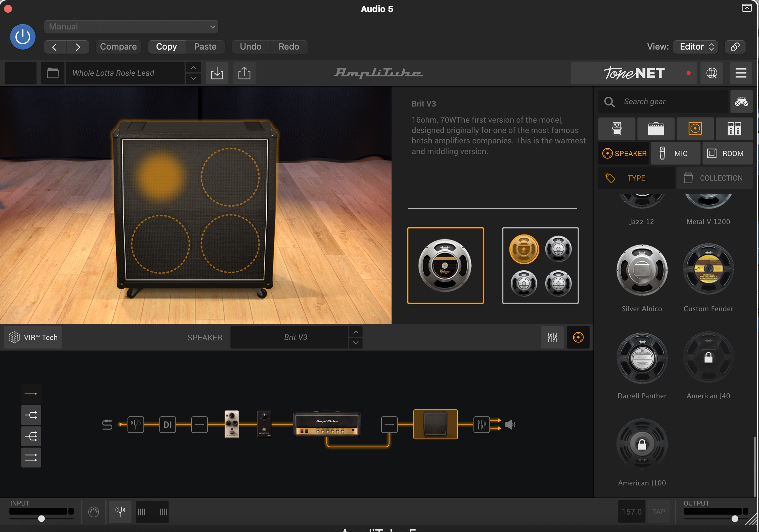
Task: Toggle the VIR Tech button
Action: click(x=33, y=337)
